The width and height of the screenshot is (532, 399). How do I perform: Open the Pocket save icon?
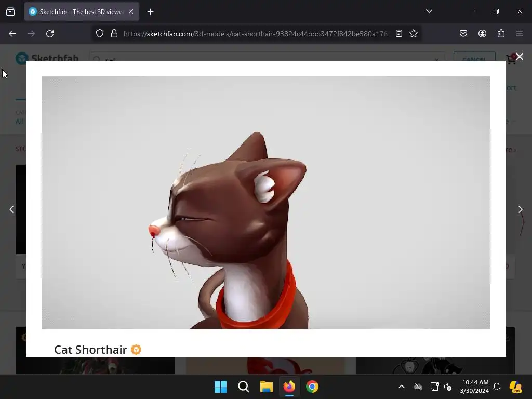463,33
